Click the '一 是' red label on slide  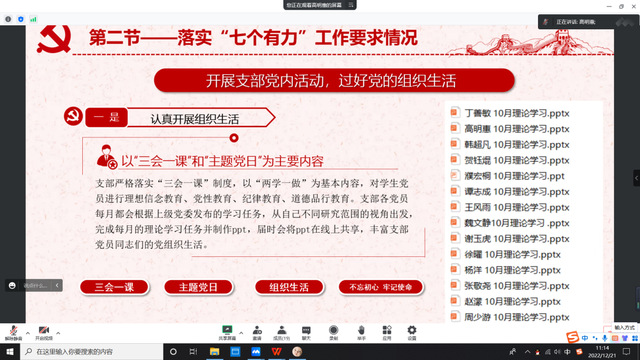coord(107,118)
